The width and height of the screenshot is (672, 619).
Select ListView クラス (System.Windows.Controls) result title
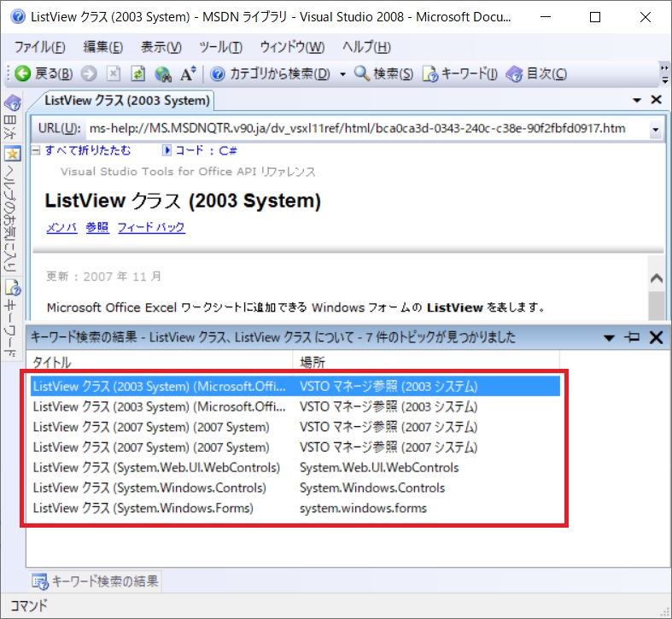point(149,488)
